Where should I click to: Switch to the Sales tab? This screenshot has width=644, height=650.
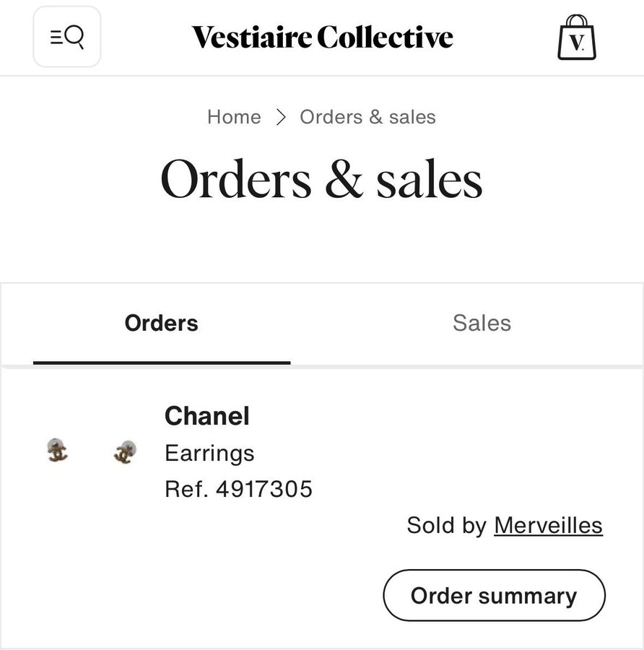pos(482,323)
